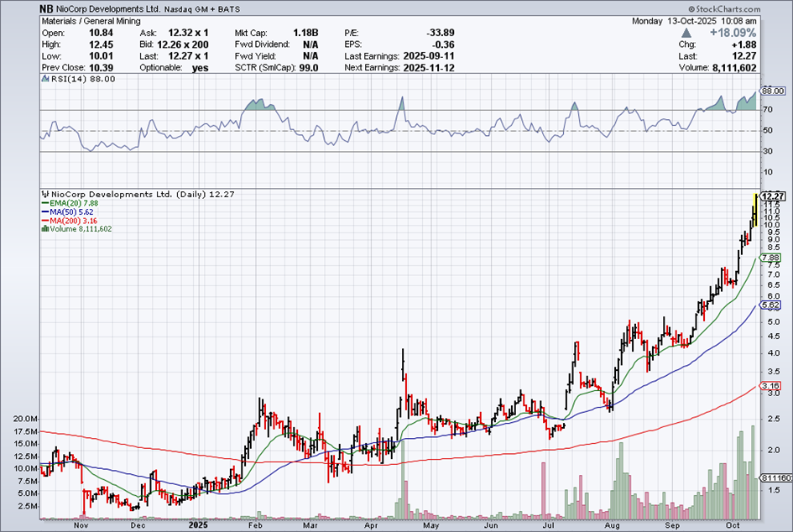This screenshot has width=793, height=532.
Task: Click the green EMA(20) line legend marker
Action: pyautogui.click(x=45, y=203)
